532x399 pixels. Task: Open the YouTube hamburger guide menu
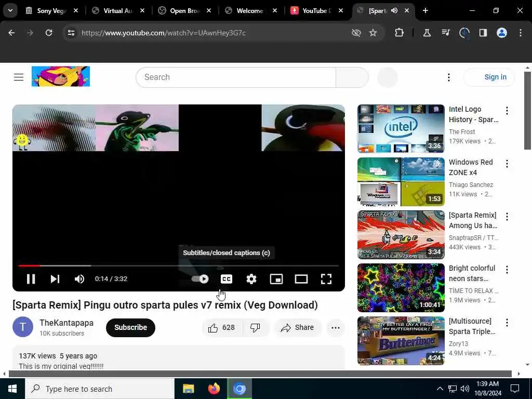coord(19,77)
